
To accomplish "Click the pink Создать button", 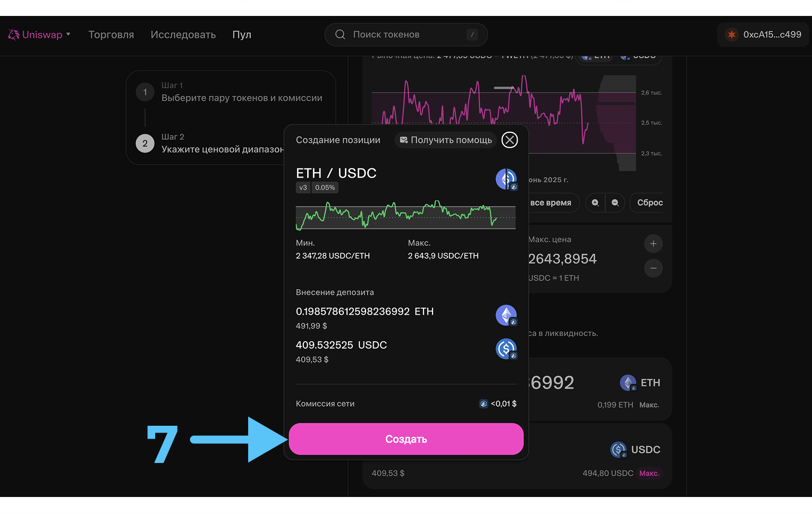I will pos(406,439).
